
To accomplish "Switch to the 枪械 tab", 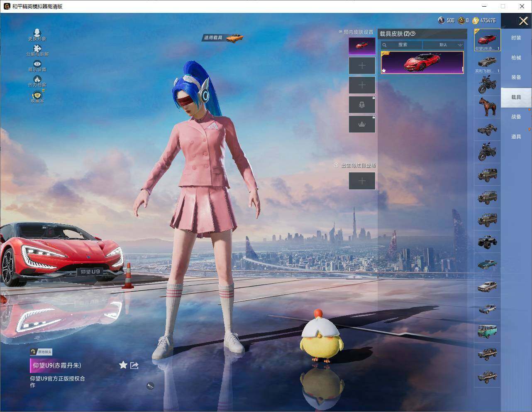I will 516,58.
